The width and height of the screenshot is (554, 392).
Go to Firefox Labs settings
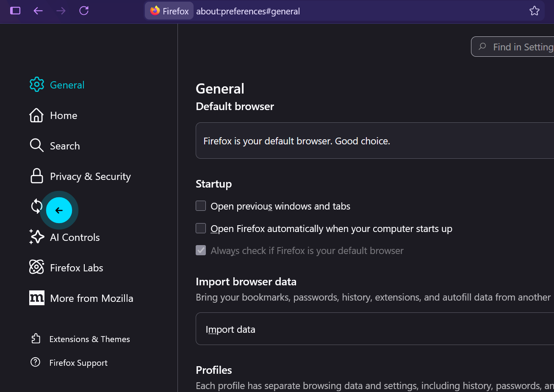(x=76, y=268)
